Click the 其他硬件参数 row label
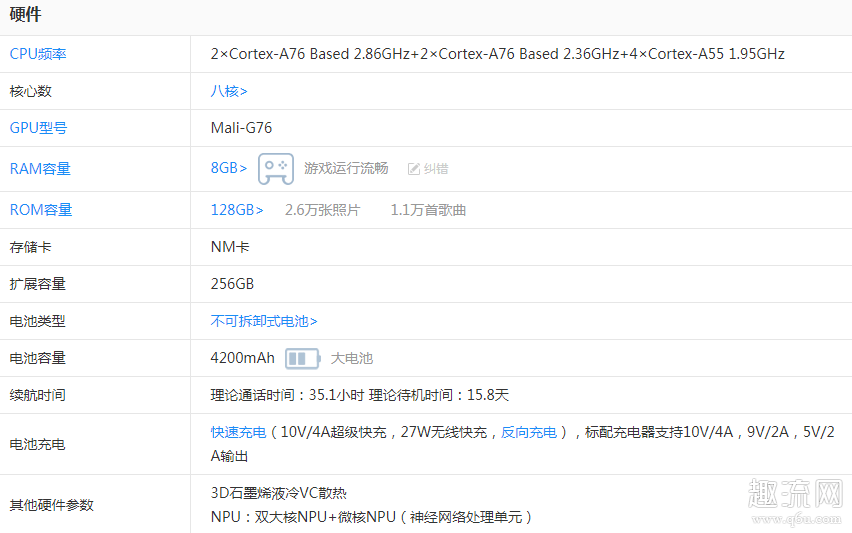 [x=52, y=505]
